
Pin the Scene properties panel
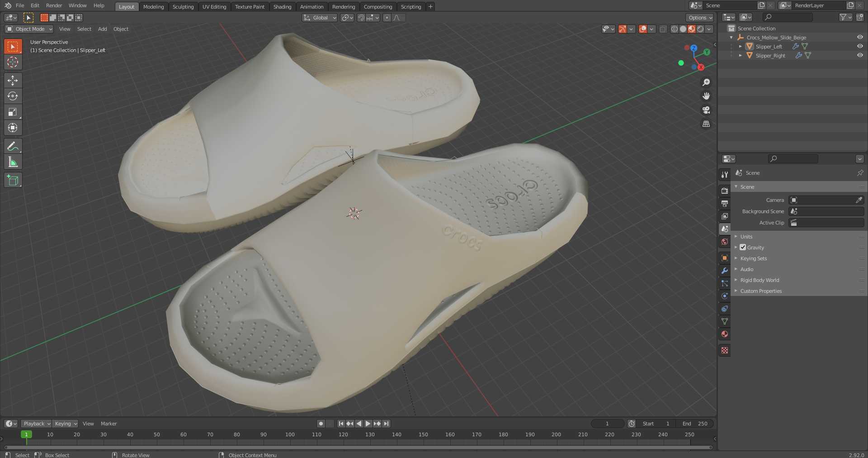(x=860, y=173)
